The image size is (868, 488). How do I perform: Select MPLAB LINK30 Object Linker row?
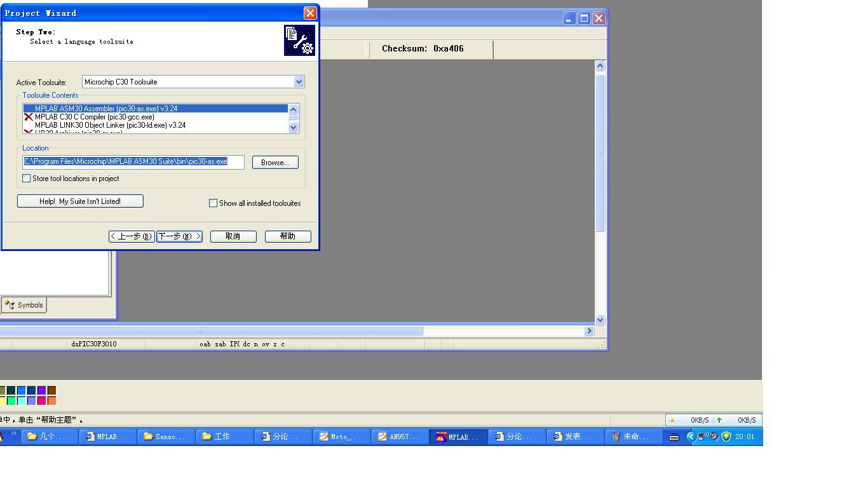156,125
